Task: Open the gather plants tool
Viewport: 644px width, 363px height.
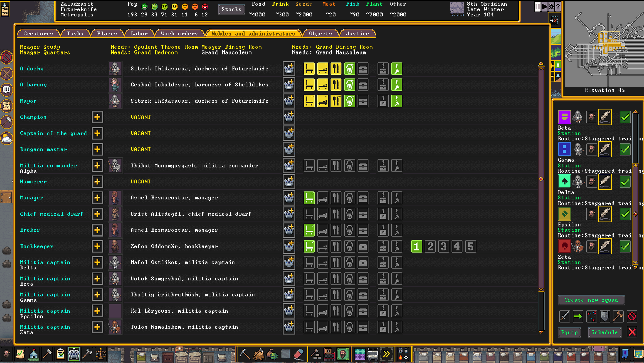Action: point(272,354)
